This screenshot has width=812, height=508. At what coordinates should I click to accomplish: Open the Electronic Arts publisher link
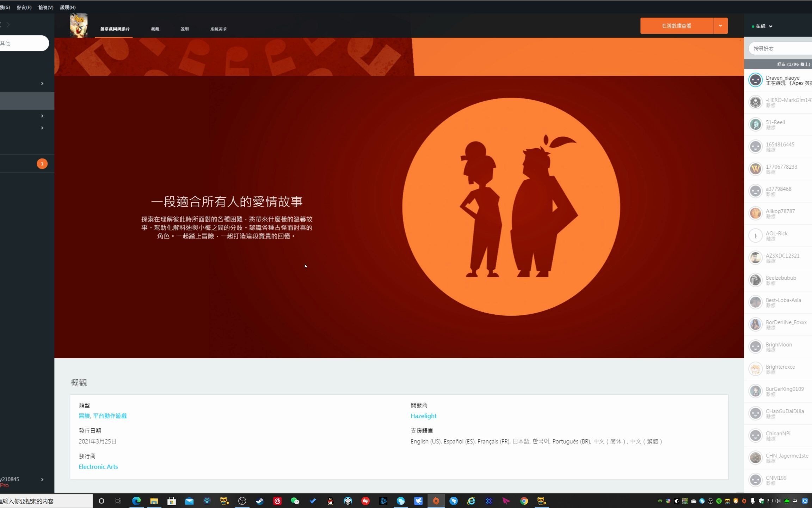point(98,467)
